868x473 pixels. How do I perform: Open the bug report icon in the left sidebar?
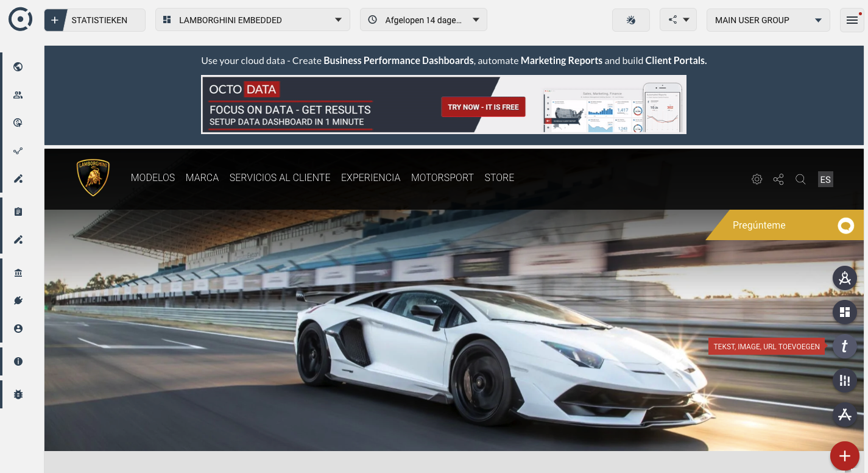(18, 394)
